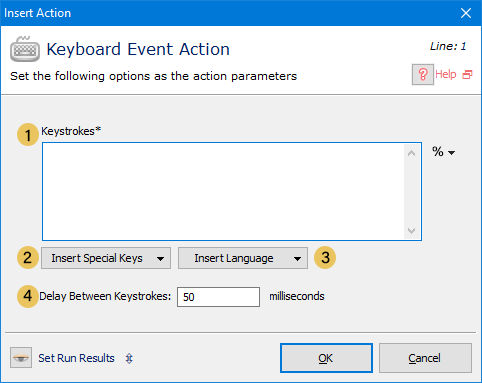The image size is (482, 383).
Task: Expand the Insert Special Keys dropdown
Action: point(106,258)
